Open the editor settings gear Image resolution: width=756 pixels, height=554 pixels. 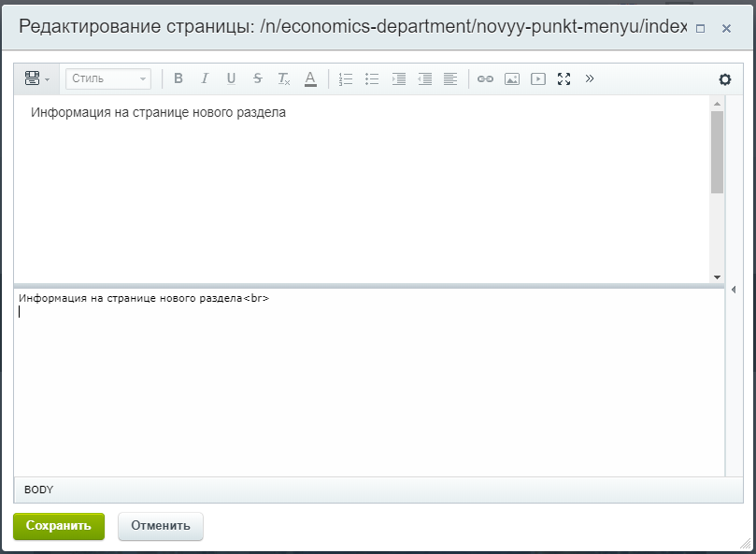(x=725, y=79)
